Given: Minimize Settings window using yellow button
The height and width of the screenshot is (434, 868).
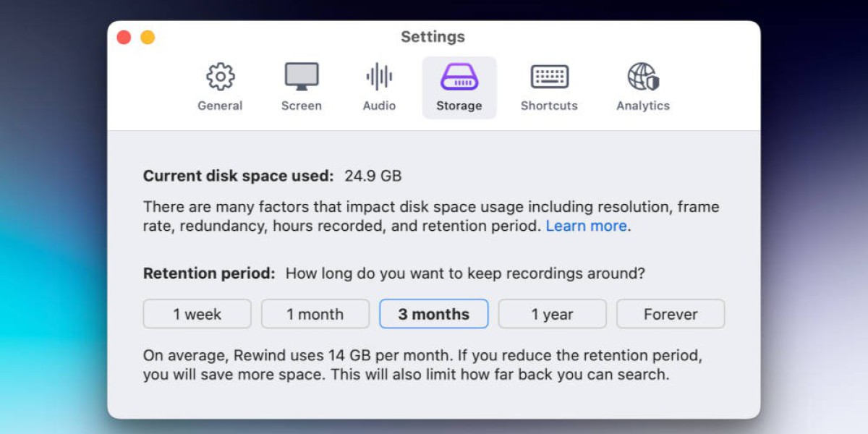Looking at the screenshot, I should point(148,38).
